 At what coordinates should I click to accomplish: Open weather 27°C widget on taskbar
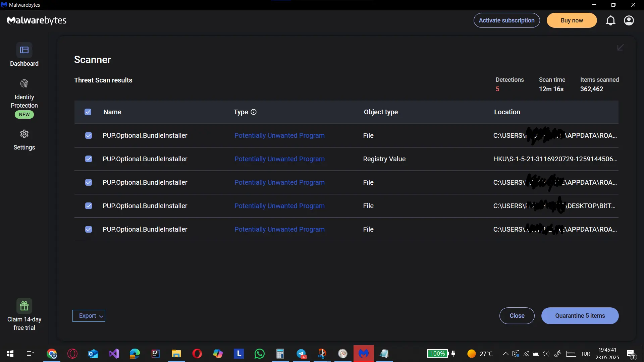click(480, 354)
